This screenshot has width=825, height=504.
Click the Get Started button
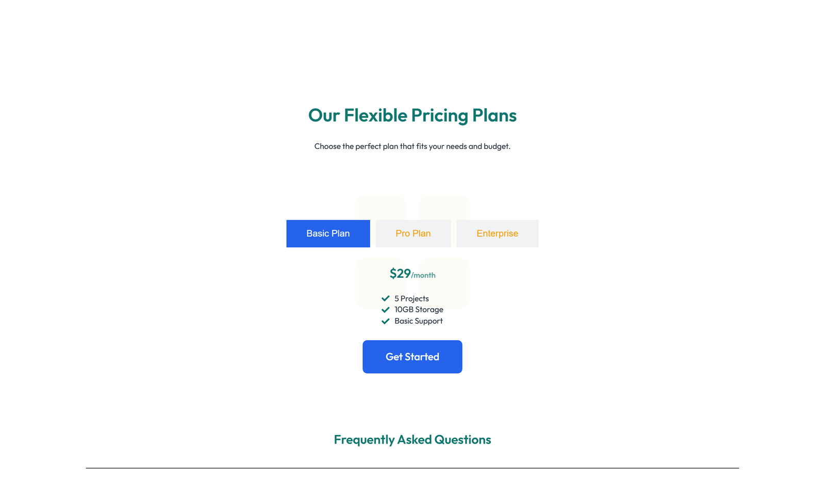click(x=412, y=357)
